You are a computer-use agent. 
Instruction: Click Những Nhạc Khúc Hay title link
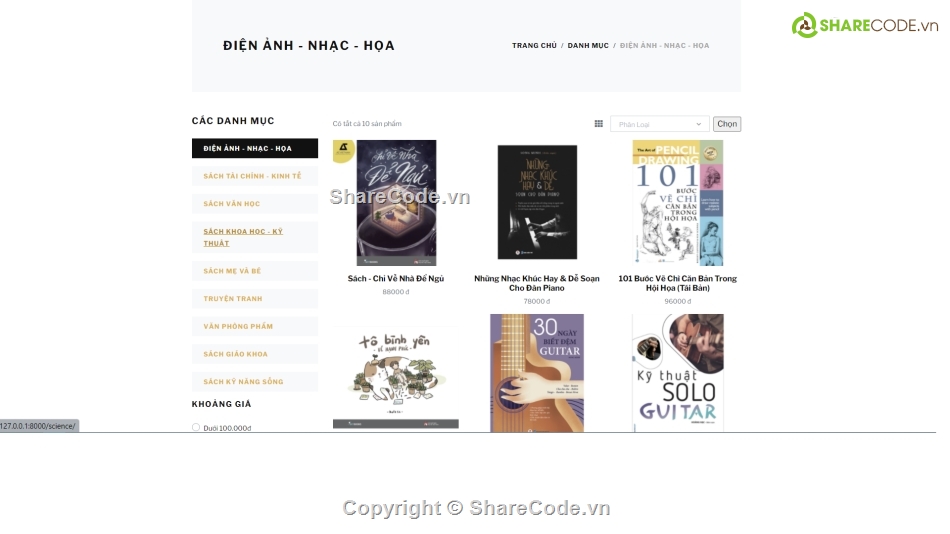[x=537, y=283]
